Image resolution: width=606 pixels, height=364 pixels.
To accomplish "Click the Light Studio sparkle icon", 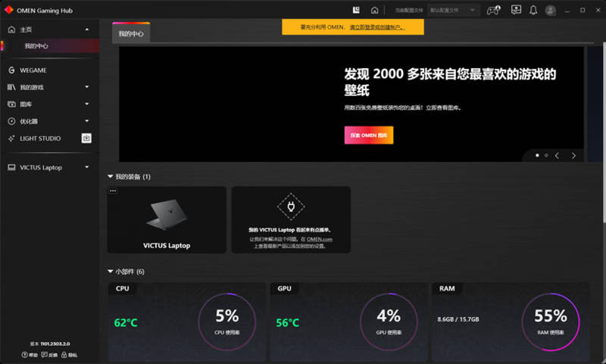I will (x=11, y=138).
